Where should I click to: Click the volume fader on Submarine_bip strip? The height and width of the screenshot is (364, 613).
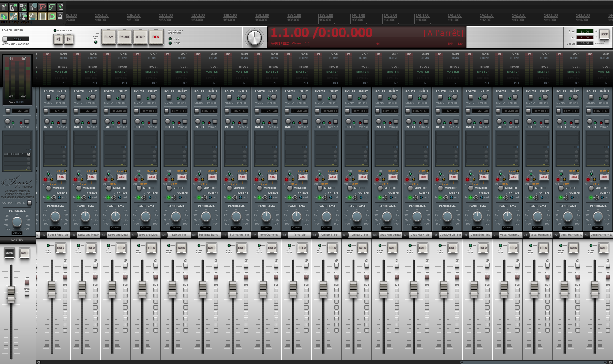click(x=233, y=289)
